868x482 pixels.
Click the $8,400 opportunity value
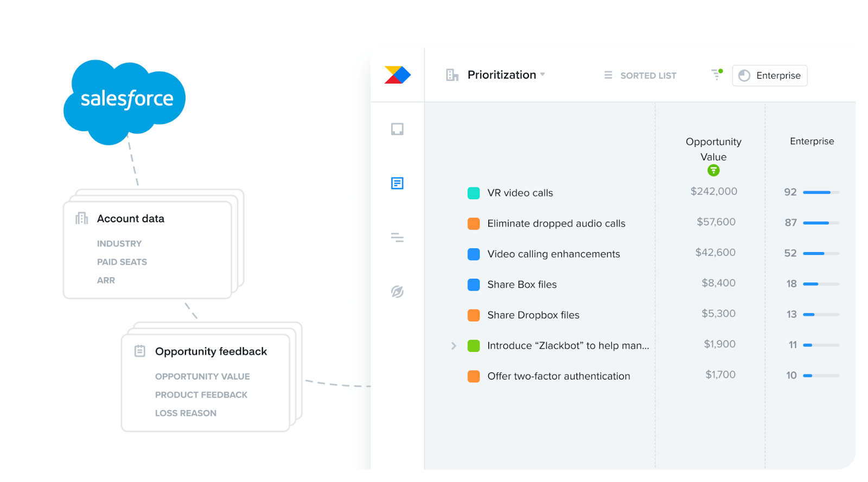[x=719, y=283]
